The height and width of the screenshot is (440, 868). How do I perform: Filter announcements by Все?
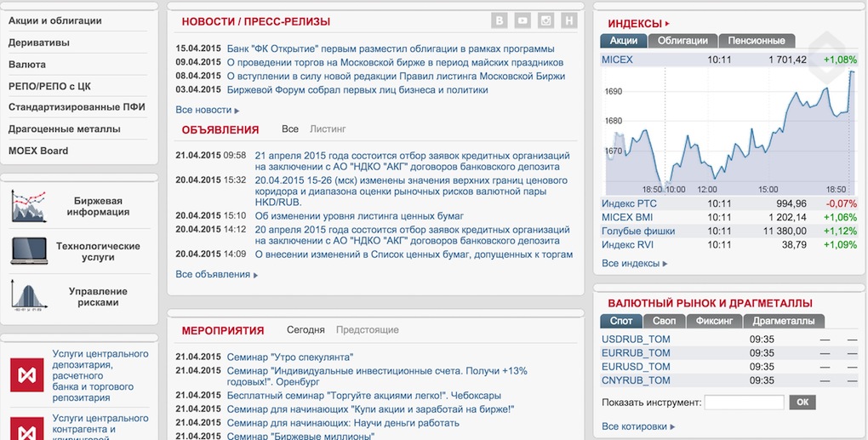coord(290,129)
